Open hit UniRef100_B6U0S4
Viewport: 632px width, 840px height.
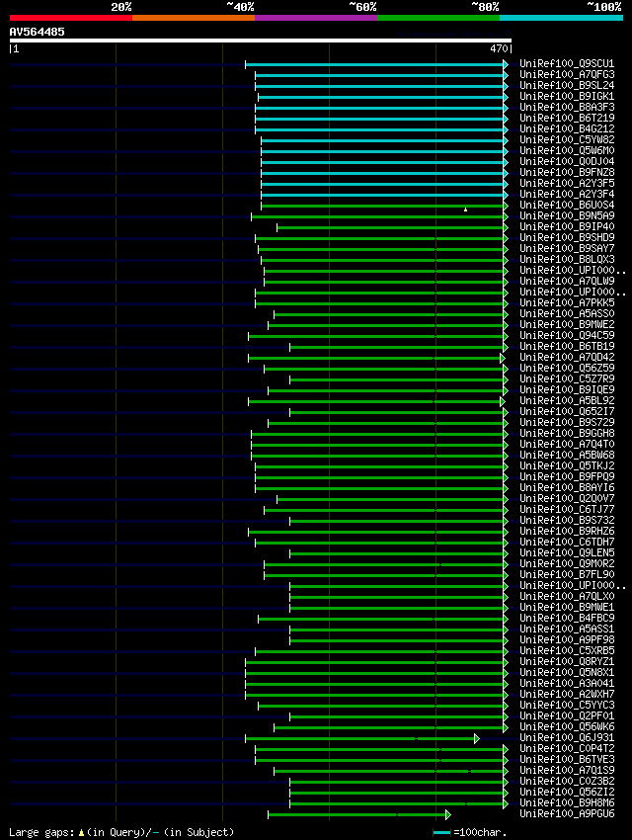(567, 206)
